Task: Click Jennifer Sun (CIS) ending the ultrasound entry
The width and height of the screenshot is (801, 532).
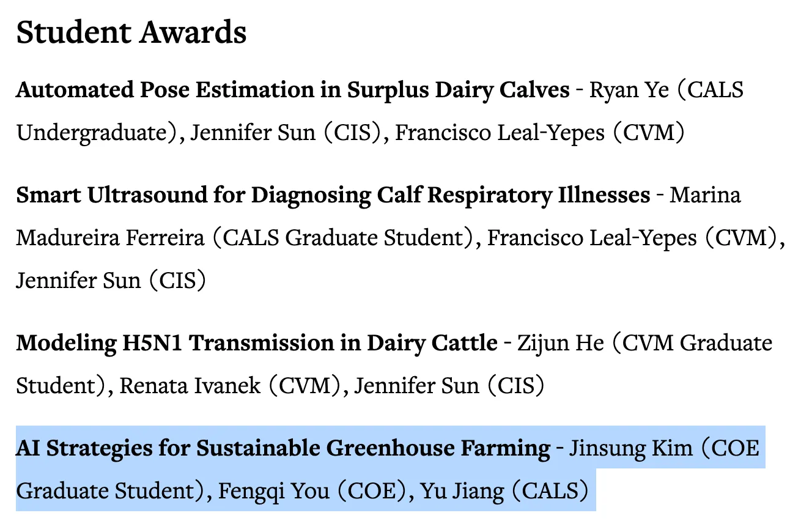Action: point(111,280)
